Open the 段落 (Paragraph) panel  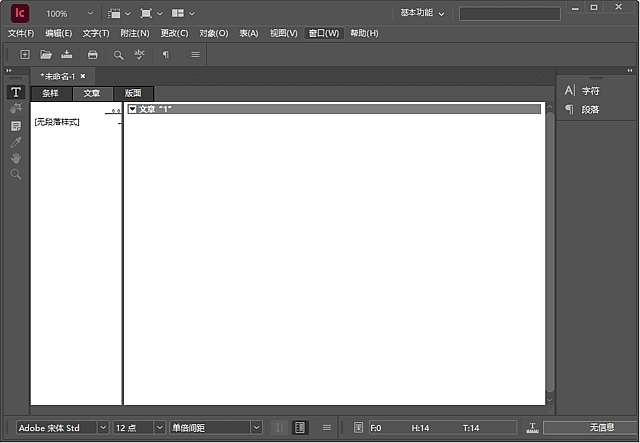(x=590, y=109)
